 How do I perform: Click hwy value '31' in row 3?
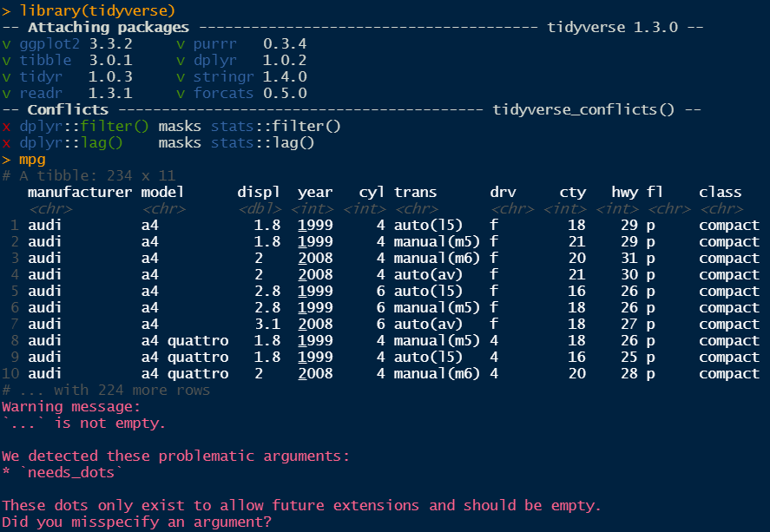point(629,258)
